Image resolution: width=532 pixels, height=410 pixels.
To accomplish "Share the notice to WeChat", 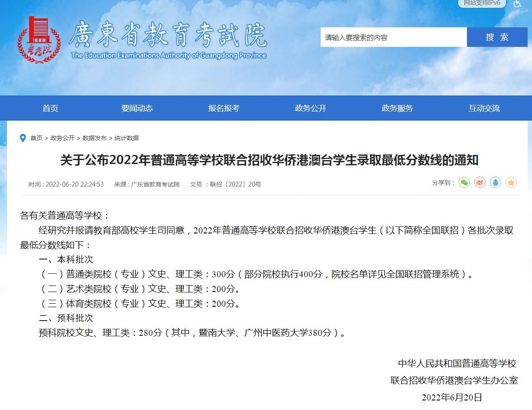I will [x=464, y=183].
